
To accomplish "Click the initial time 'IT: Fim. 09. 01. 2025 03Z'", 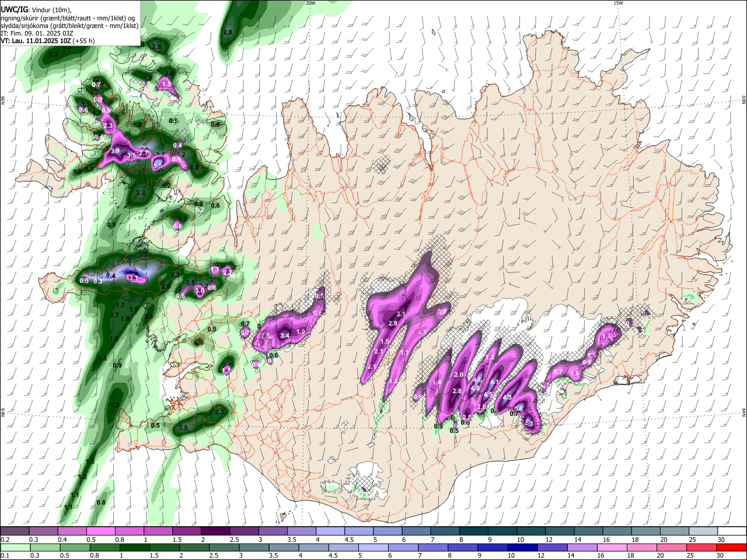I will 37,33.
